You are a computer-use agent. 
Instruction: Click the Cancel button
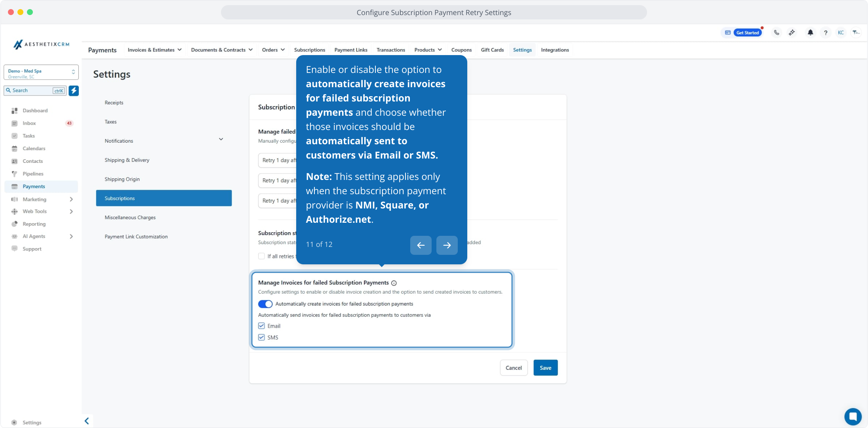514,368
